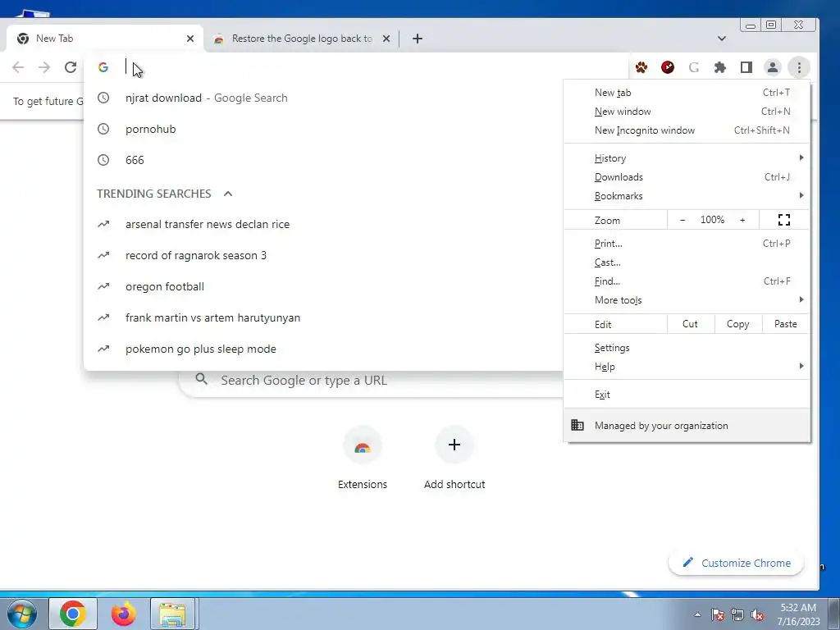Click the grey G extension icon
This screenshot has width=840, height=630.
[x=694, y=67]
